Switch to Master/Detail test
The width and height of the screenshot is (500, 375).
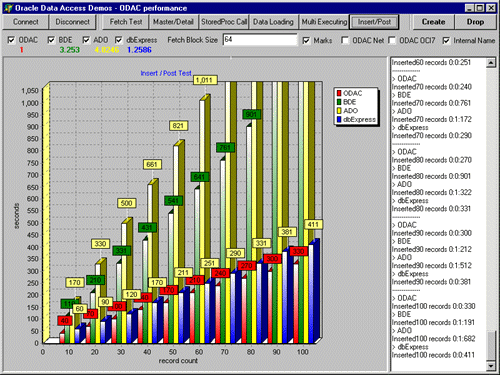point(173,22)
